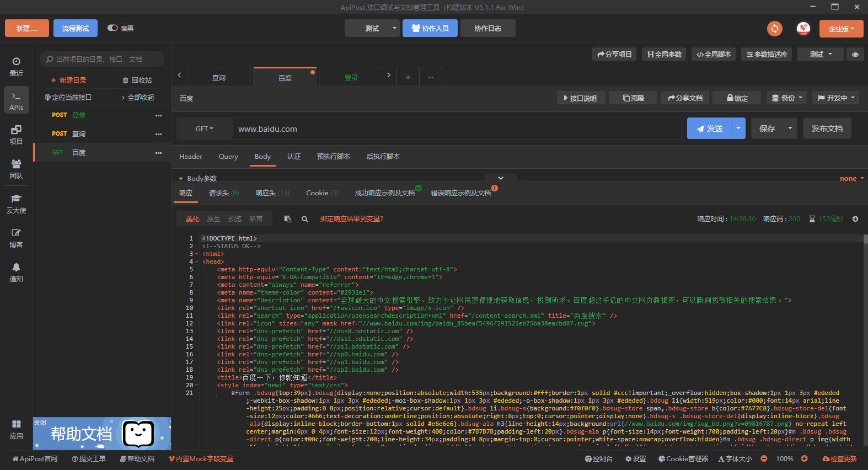Toggle the eye visibility button
The image size is (868, 470).
[855, 54]
